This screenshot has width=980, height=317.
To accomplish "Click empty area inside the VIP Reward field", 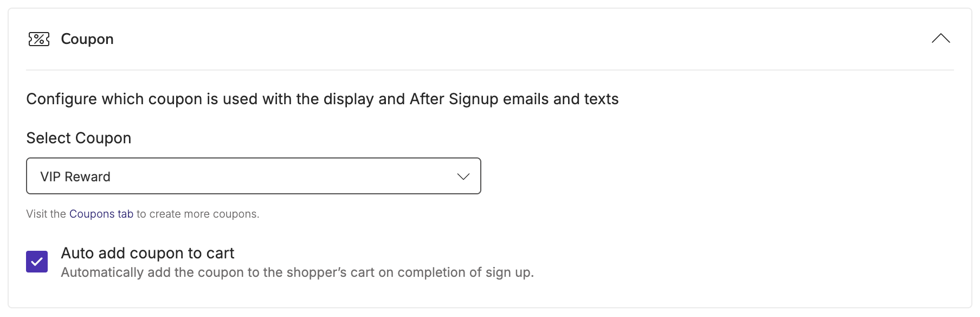I will pos(282,176).
